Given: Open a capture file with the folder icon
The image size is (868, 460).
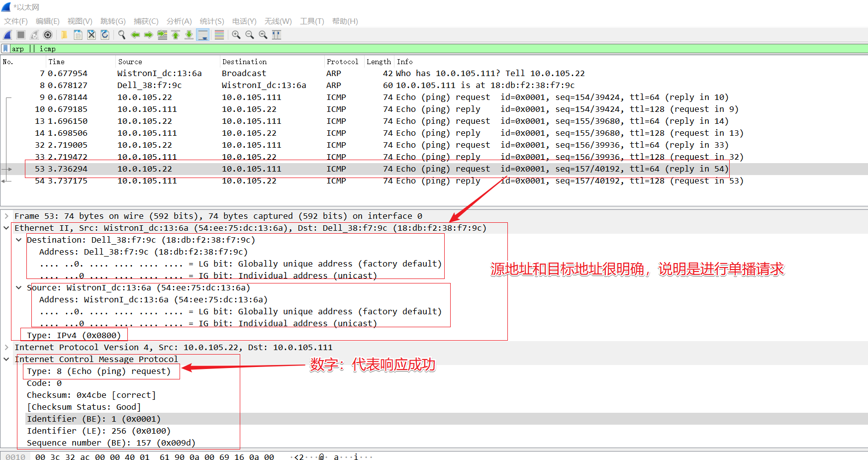Looking at the screenshot, I should [64, 35].
